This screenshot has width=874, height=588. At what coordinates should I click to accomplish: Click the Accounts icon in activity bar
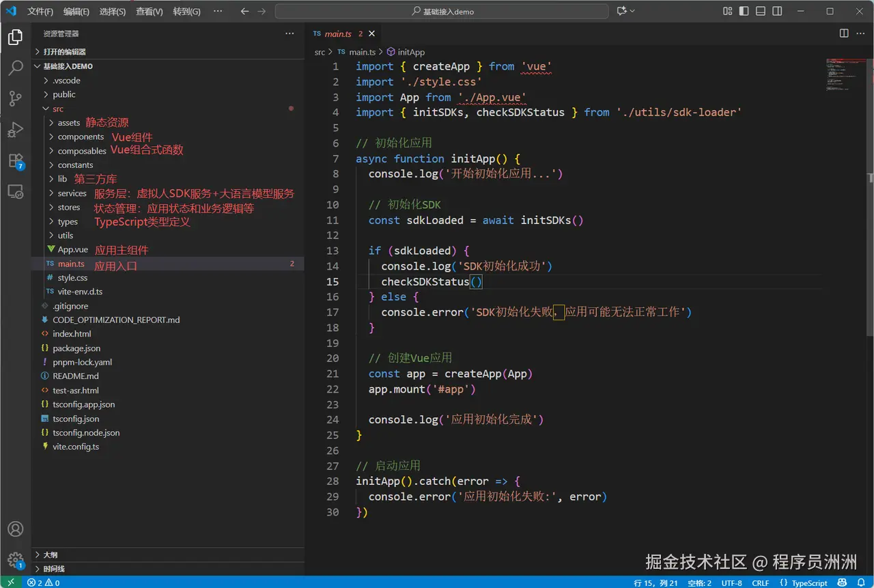(x=15, y=529)
